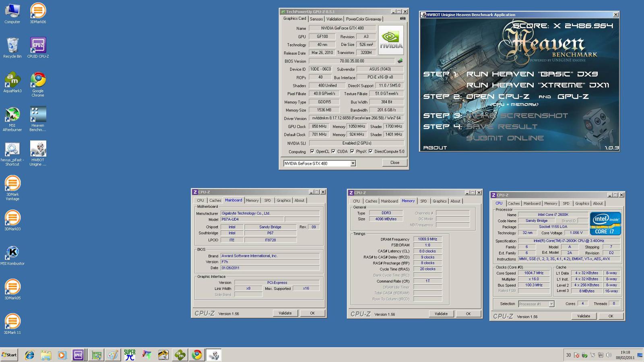Click the DRAM Frequency value 1069.9 MHz
644x362 pixels.
pos(427,239)
